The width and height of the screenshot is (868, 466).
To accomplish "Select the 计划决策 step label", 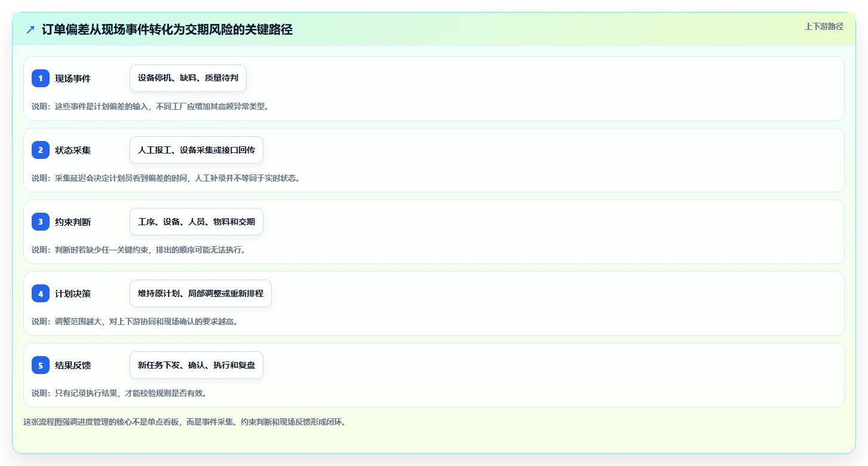I will [x=73, y=293].
